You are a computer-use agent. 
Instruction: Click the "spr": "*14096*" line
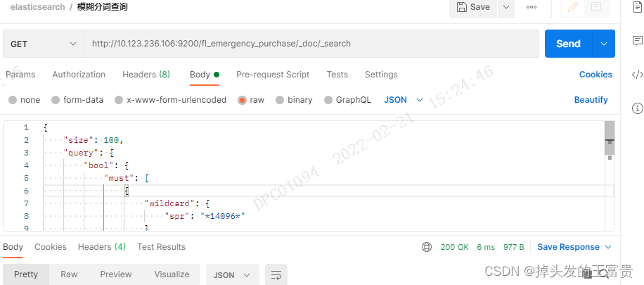[x=205, y=216]
